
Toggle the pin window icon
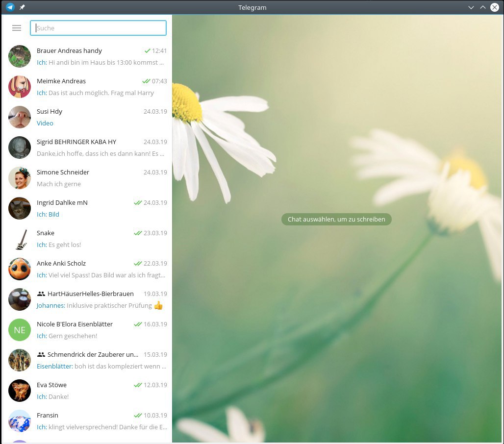tap(22, 7)
